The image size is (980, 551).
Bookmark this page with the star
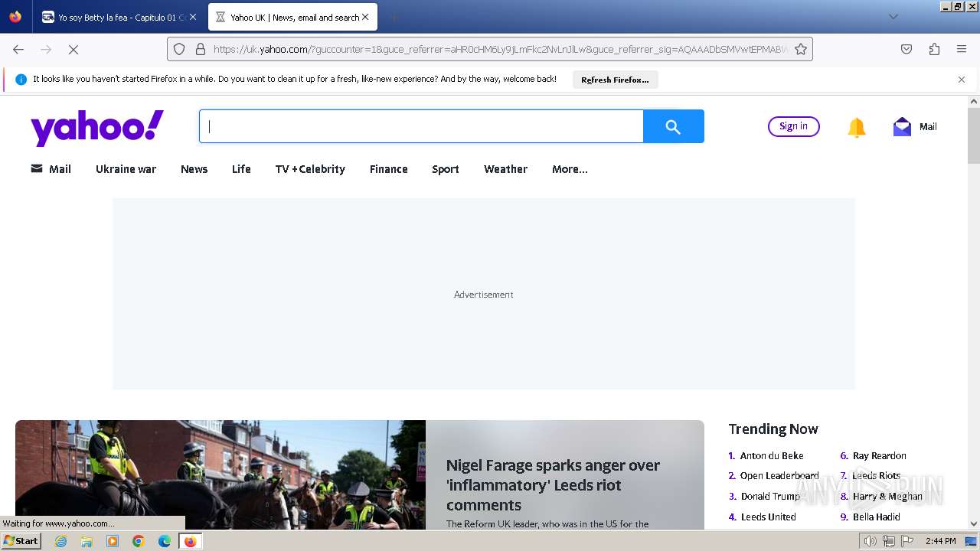(x=801, y=49)
